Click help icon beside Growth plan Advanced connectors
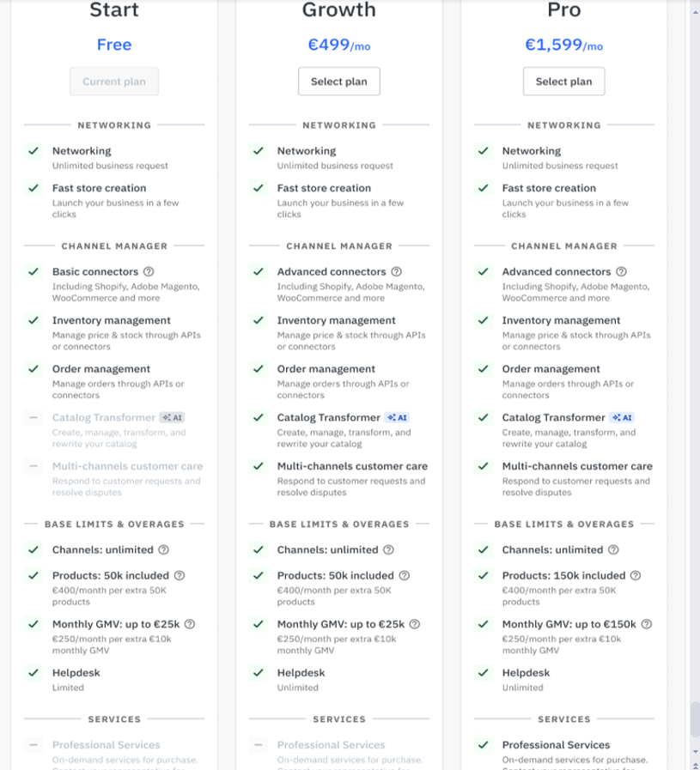 pos(396,271)
